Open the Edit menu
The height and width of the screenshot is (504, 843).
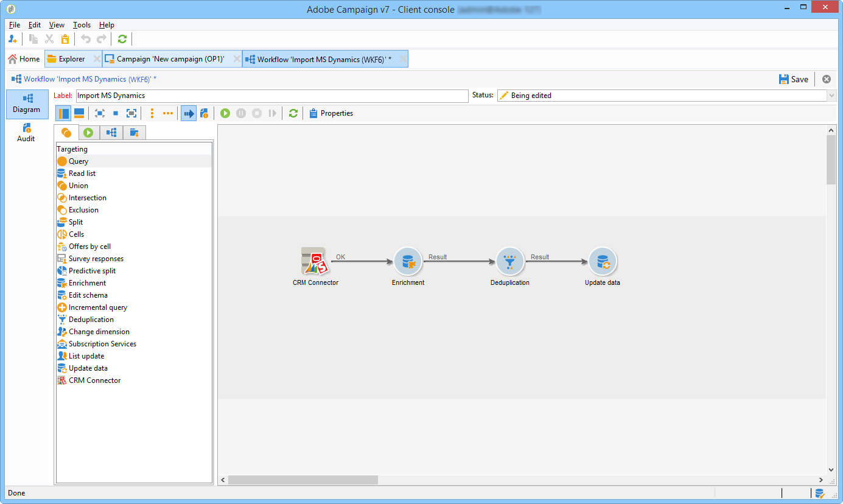[35, 25]
